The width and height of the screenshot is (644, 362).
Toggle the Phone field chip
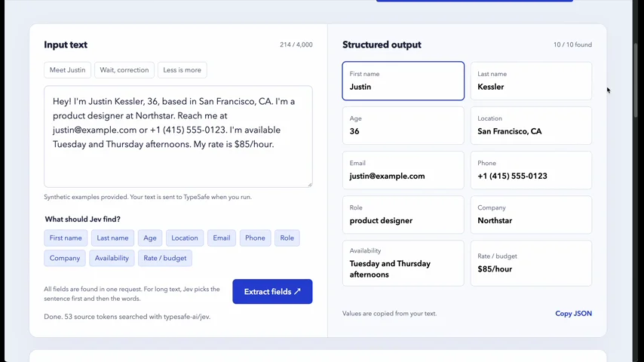click(255, 238)
